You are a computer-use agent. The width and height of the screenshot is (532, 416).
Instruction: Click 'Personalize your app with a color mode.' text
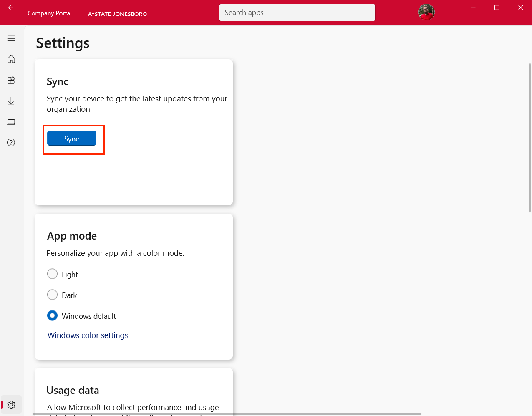(116, 253)
